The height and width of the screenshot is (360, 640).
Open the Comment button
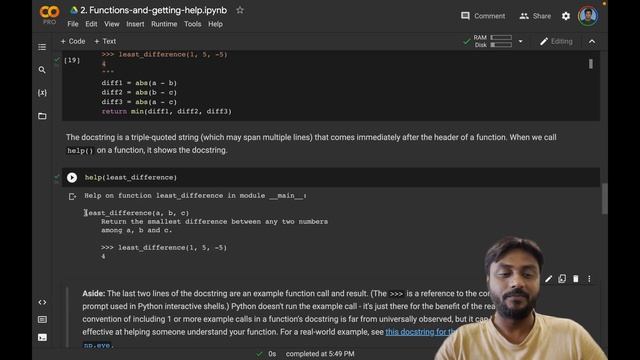point(483,16)
